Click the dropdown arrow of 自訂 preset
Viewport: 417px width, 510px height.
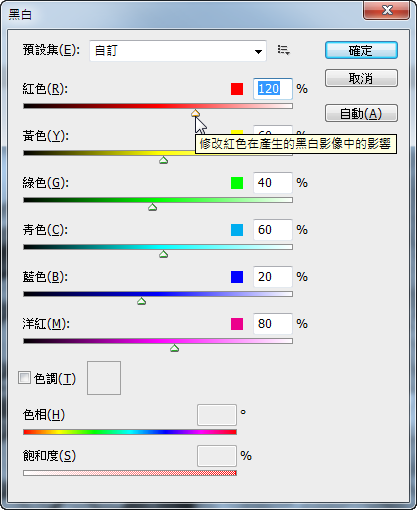[x=258, y=52]
